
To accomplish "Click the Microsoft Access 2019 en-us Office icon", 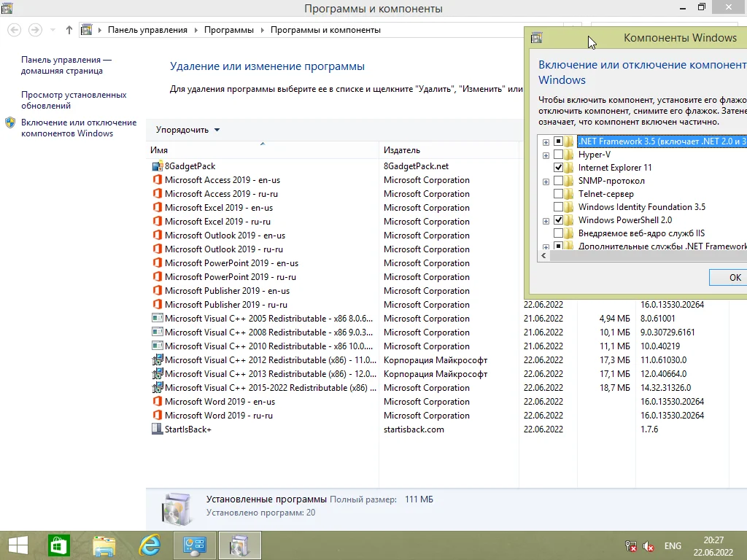I will click(158, 180).
